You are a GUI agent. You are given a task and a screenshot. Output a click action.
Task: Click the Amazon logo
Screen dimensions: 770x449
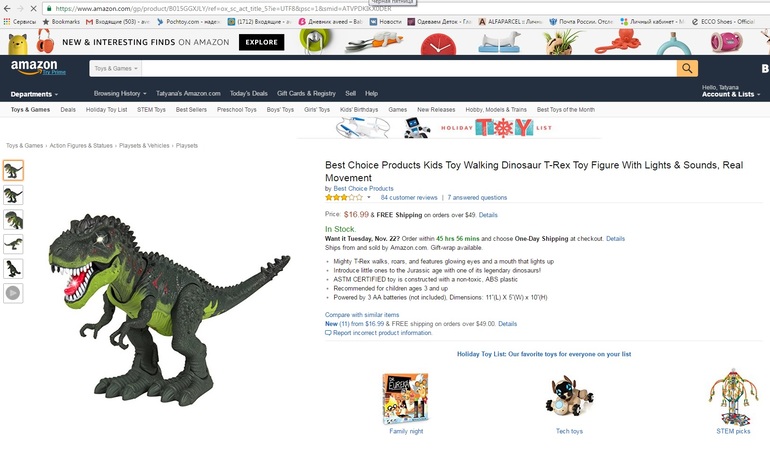pos(34,68)
